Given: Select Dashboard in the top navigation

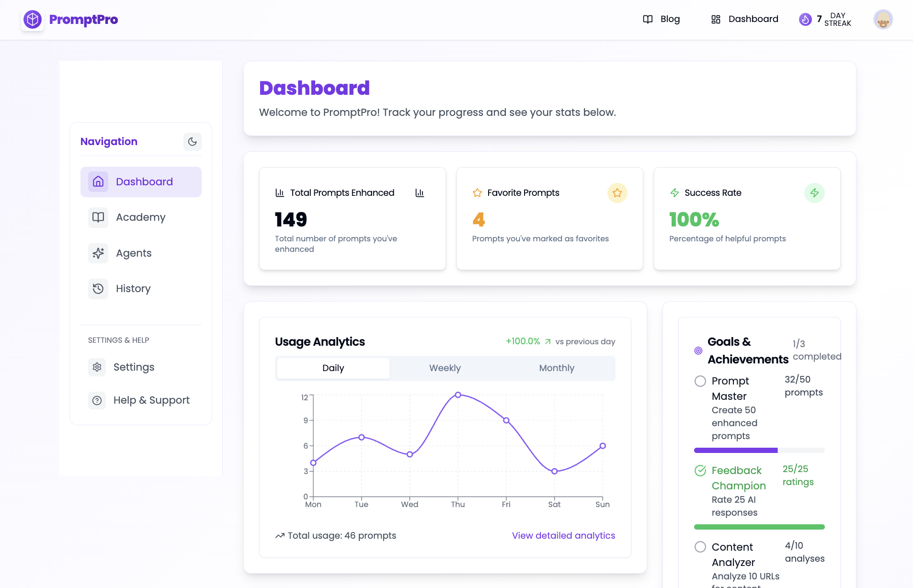Looking at the screenshot, I should click(x=753, y=19).
